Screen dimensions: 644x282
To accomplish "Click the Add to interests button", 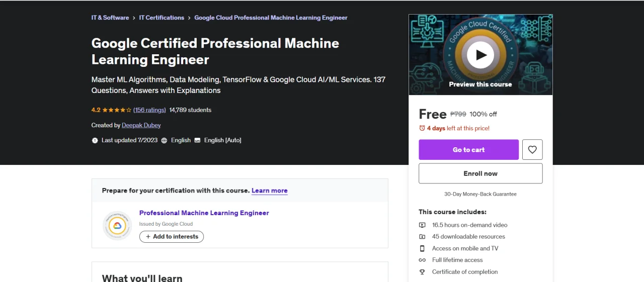I will tap(172, 237).
